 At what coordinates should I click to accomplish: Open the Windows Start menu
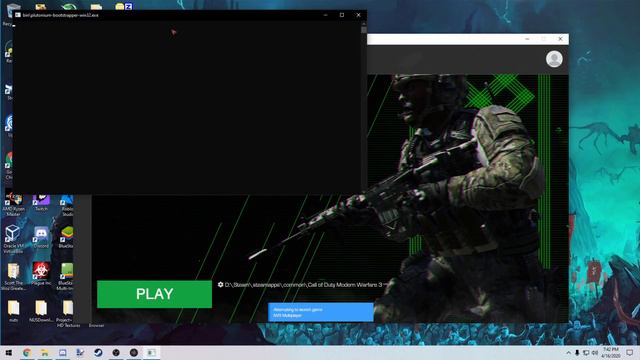click(9, 353)
